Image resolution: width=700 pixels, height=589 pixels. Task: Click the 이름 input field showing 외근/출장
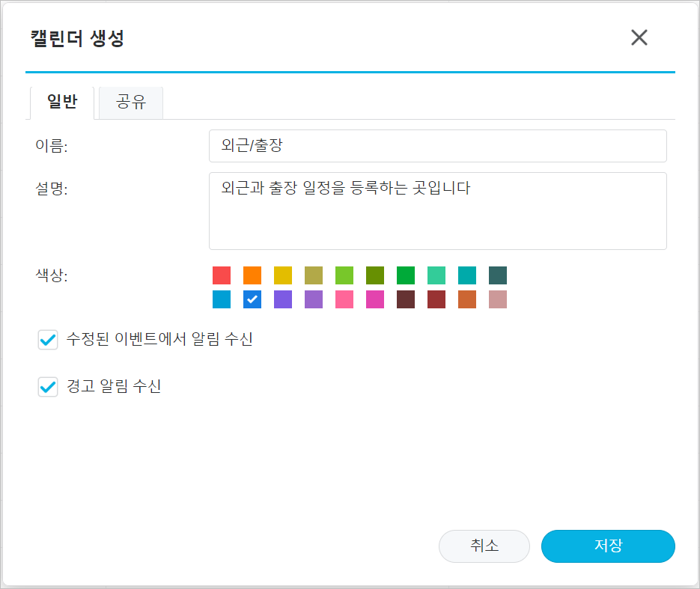[x=438, y=145]
